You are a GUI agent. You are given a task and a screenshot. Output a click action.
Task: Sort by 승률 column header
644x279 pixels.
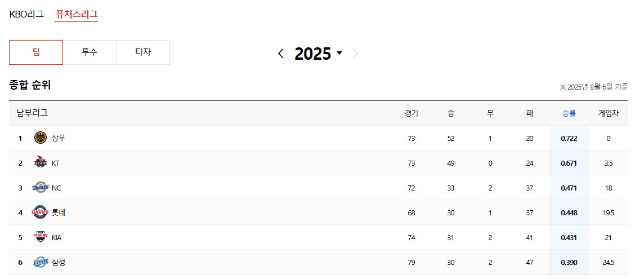pyautogui.click(x=569, y=113)
